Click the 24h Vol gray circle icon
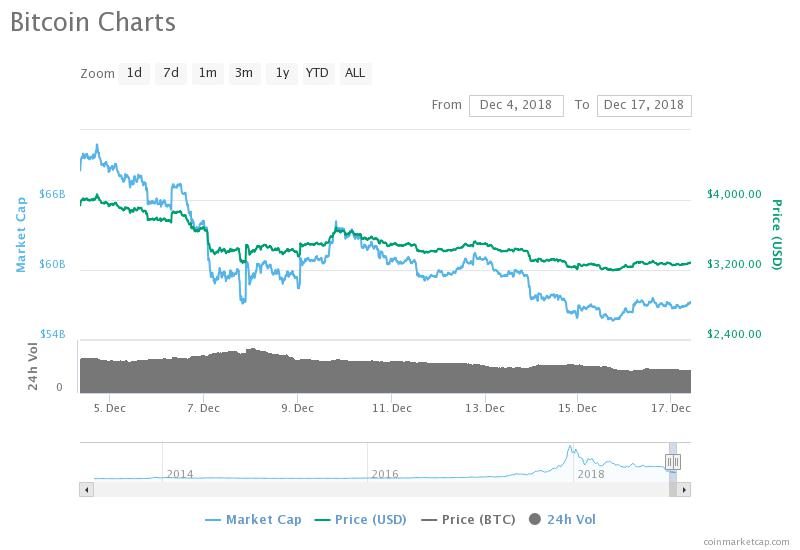The width and height of the screenshot is (800, 550). pos(535,519)
